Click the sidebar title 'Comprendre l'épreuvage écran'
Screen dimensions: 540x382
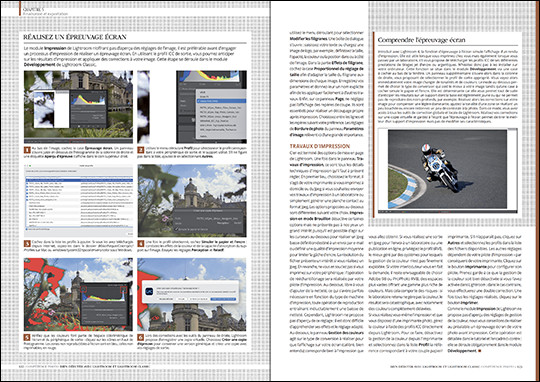click(422, 40)
